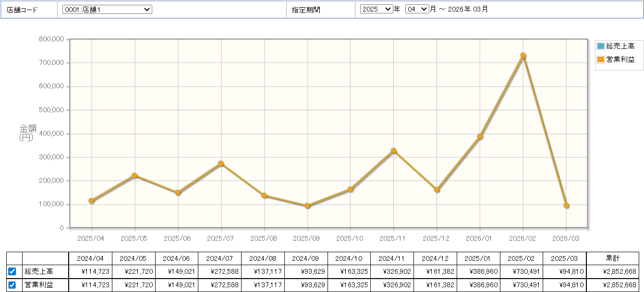Uncheck the 総売上高 row checkbox

pos(12,271)
